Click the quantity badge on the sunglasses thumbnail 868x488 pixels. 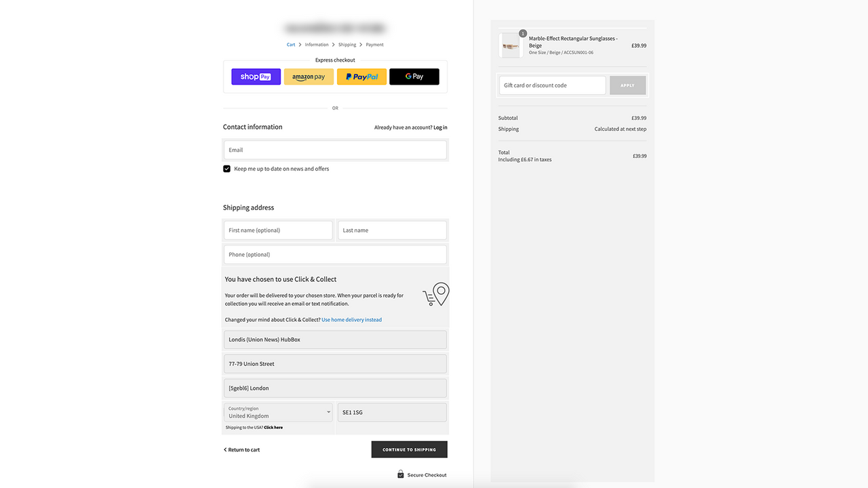(x=522, y=33)
